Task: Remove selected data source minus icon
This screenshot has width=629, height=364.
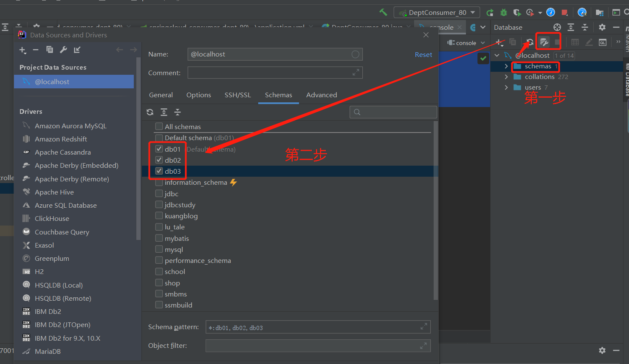Action: pyautogui.click(x=36, y=50)
